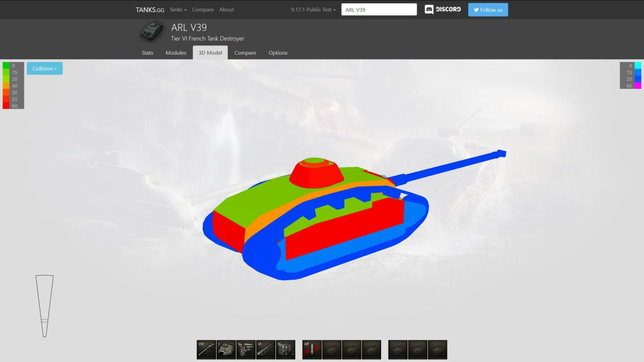
Task: Open the Collision mode dropdown
Action: (x=44, y=69)
